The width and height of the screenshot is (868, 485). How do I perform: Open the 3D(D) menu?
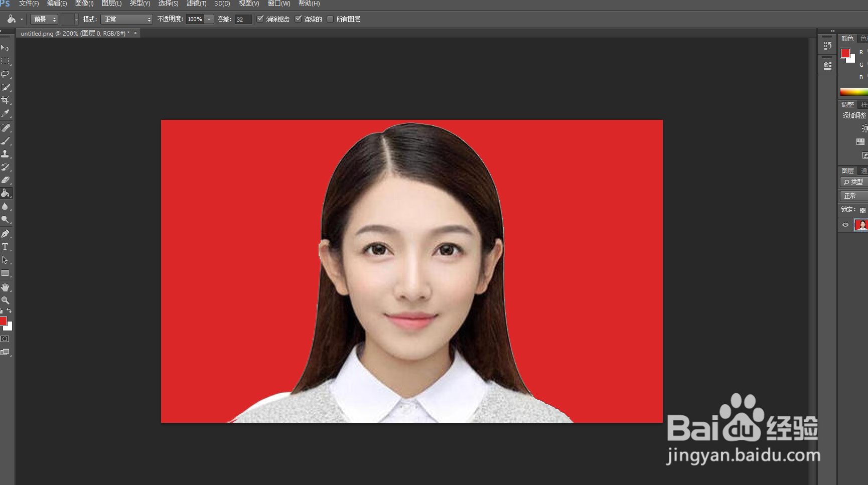[222, 4]
